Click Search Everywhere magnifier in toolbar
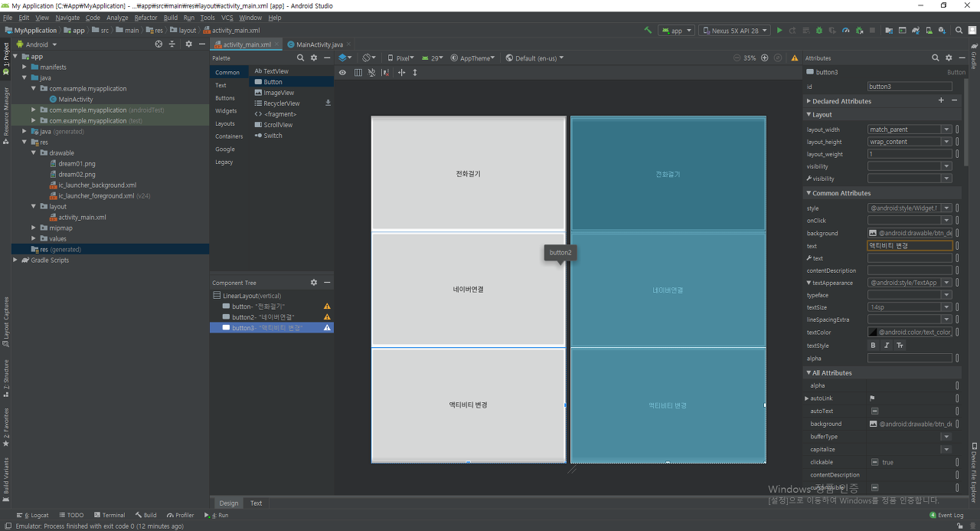Screen dimensions: 980x531 [959, 31]
